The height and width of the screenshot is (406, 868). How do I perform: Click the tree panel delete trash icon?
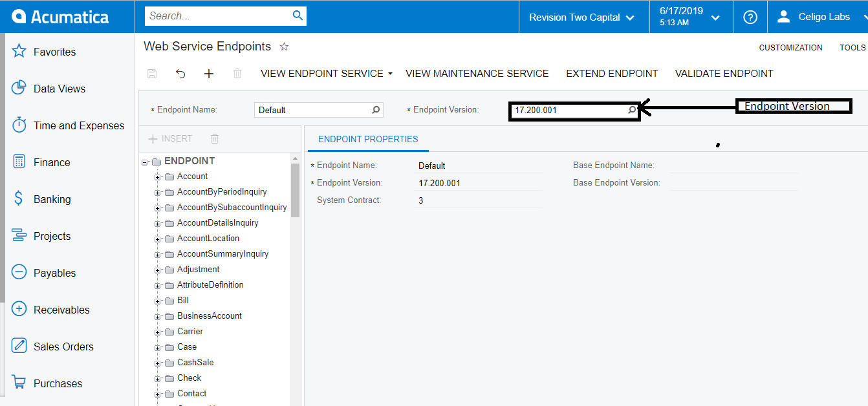point(215,138)
